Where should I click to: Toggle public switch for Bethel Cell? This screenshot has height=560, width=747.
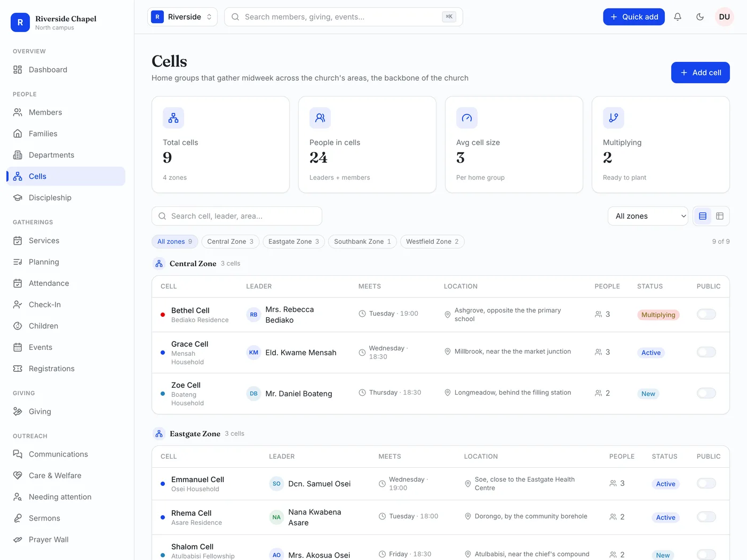tap(706, 314)
